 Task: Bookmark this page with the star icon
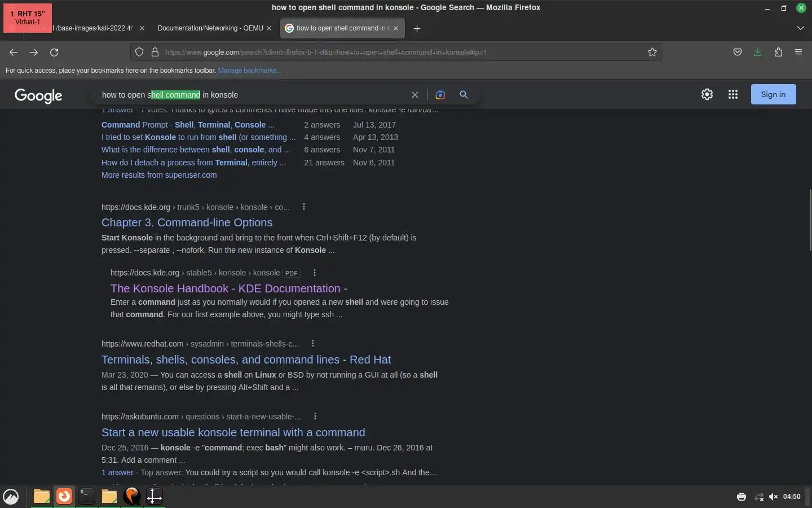[652, 52]
